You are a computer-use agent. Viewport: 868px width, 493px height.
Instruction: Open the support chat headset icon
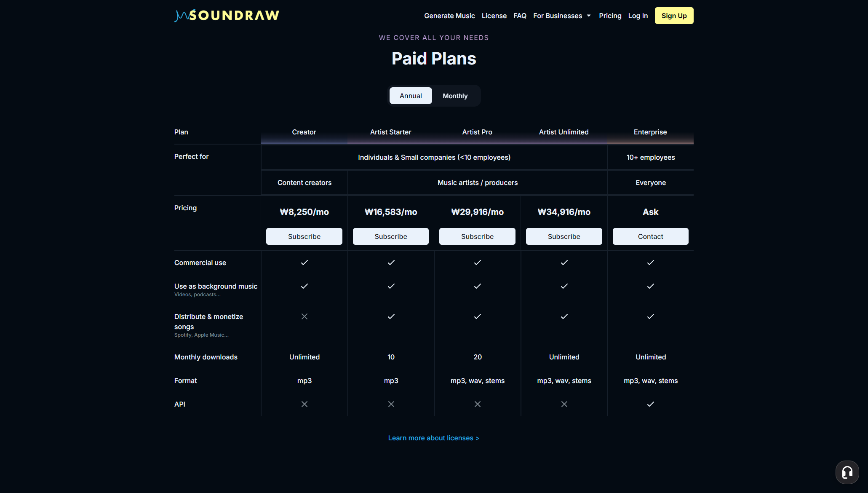click(847, 472)
